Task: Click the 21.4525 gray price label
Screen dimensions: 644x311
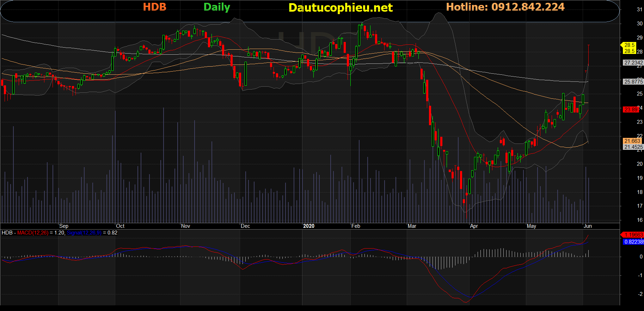Action: click(633, 147)
